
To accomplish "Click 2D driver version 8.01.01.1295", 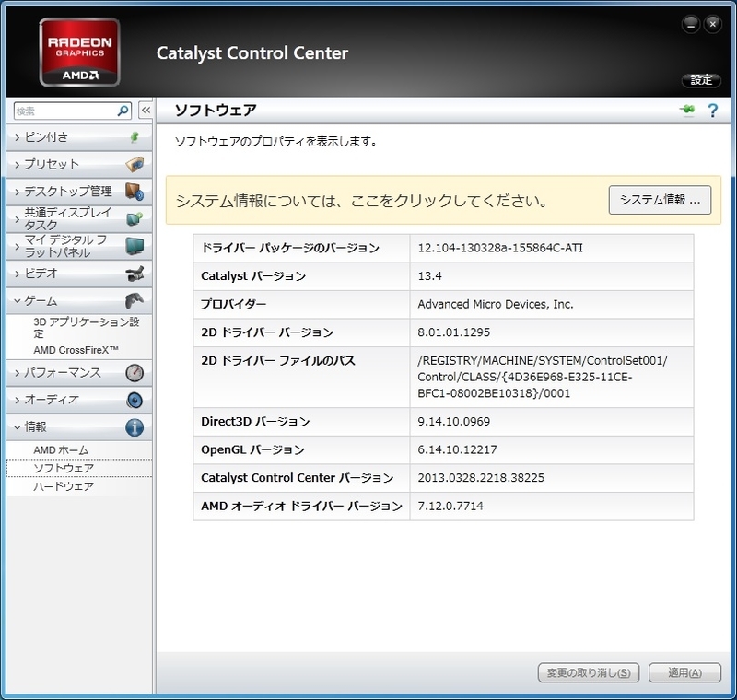I will 453,332.
